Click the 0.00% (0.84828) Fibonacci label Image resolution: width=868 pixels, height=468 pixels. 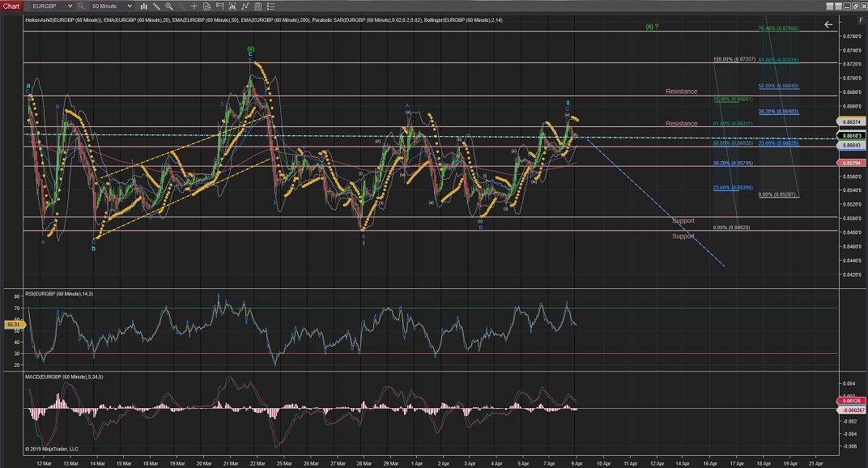(x=731, y=228)
